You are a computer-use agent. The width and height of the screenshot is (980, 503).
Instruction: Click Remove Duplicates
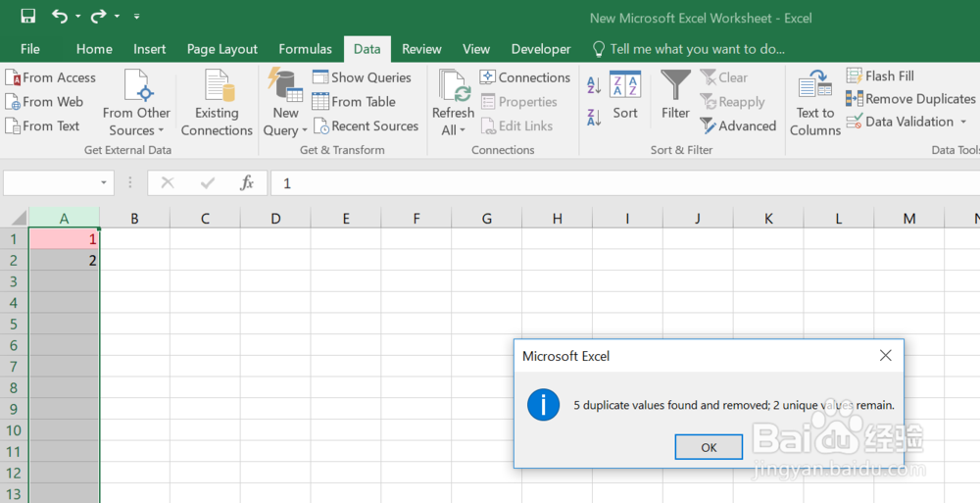pyautogui.click(x=910, y=99)
